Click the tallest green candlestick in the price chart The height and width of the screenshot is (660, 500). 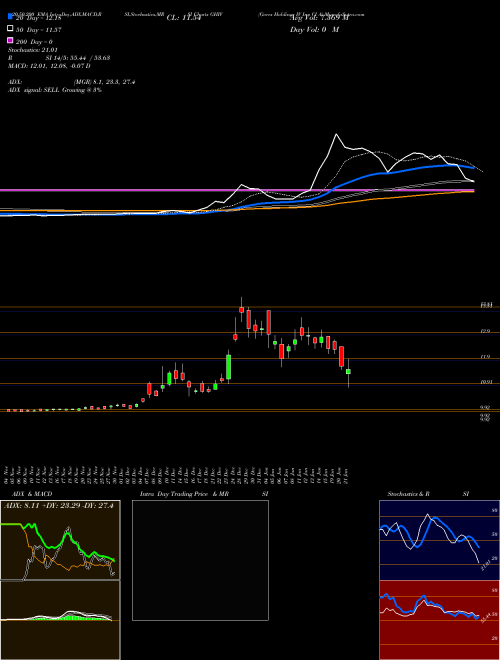pos(229,367)
